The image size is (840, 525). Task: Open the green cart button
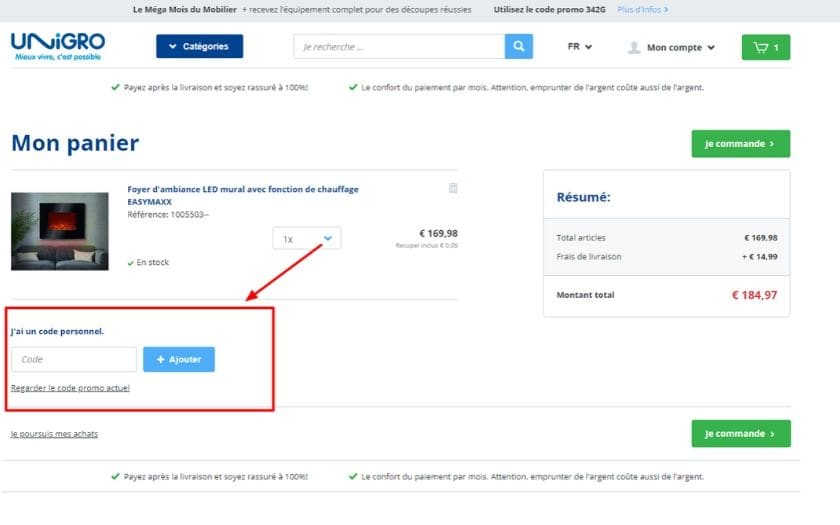[766, 47]
